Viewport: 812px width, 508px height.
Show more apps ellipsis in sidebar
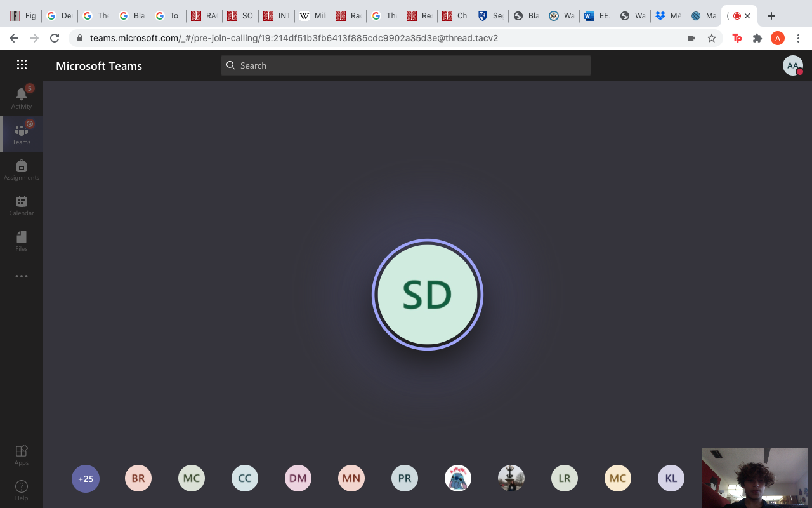point(22,276)
